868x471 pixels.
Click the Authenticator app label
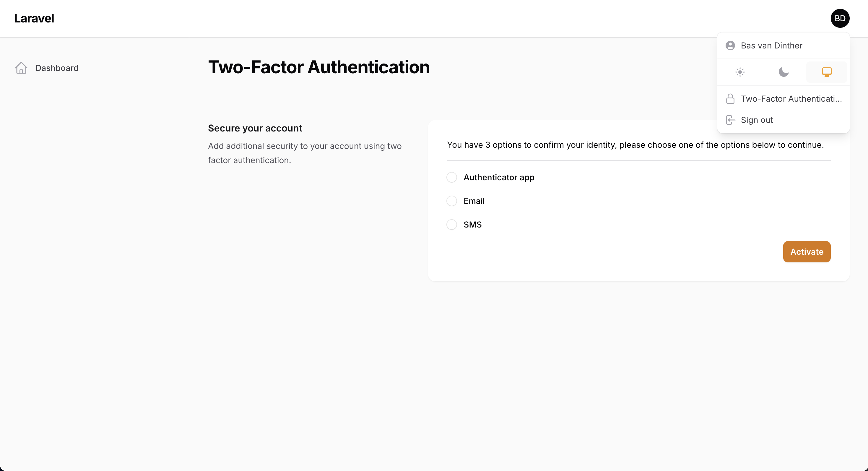pyautogui.click(x=499, y=177)
